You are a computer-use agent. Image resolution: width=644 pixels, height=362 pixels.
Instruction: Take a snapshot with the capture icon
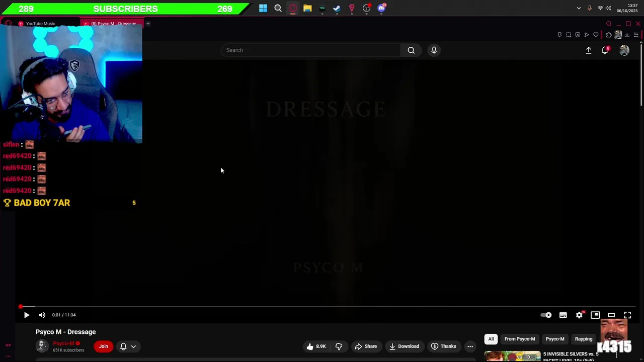[x=569, y=35]
